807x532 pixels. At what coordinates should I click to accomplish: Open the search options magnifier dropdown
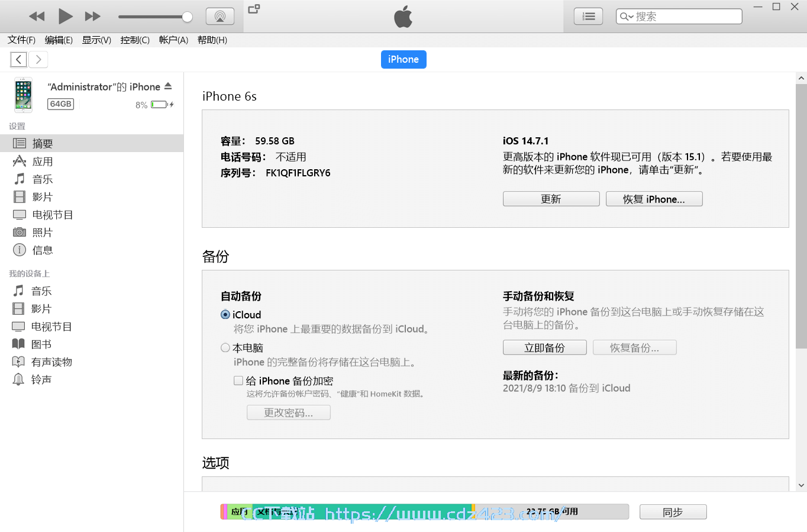pos(627,17)
